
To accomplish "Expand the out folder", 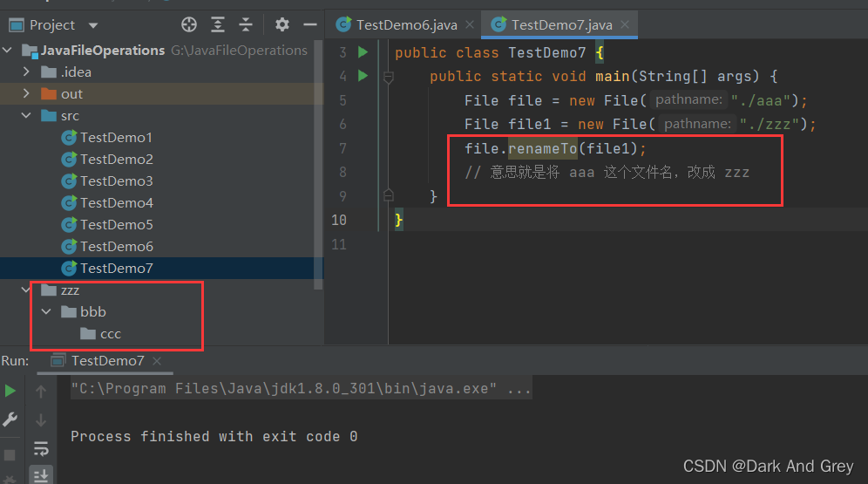I will (x=26, y=93).
